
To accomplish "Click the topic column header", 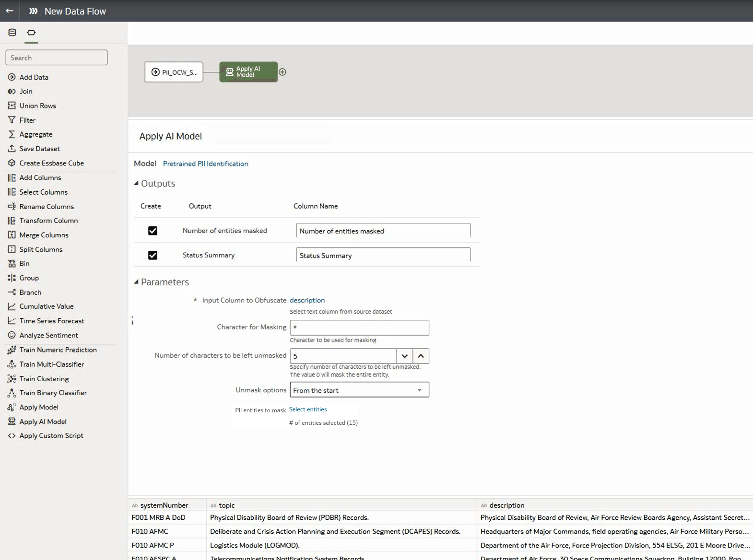I will (341, 505).
